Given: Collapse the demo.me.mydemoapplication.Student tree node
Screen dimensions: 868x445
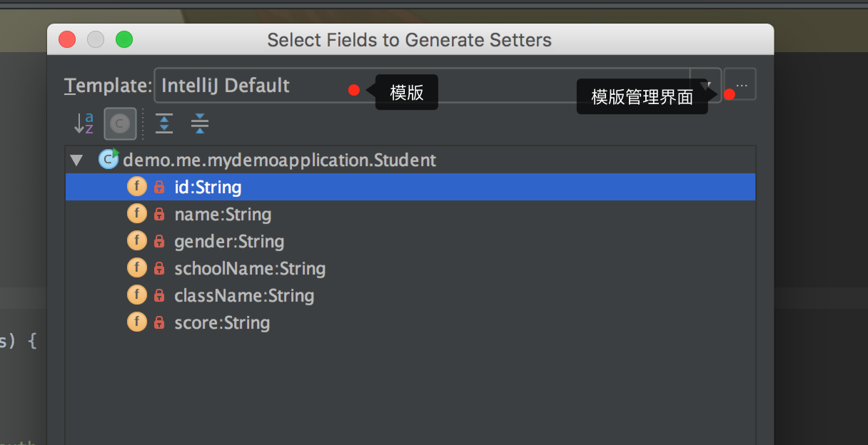Looking at the screenshot, I should click(76, 160).
